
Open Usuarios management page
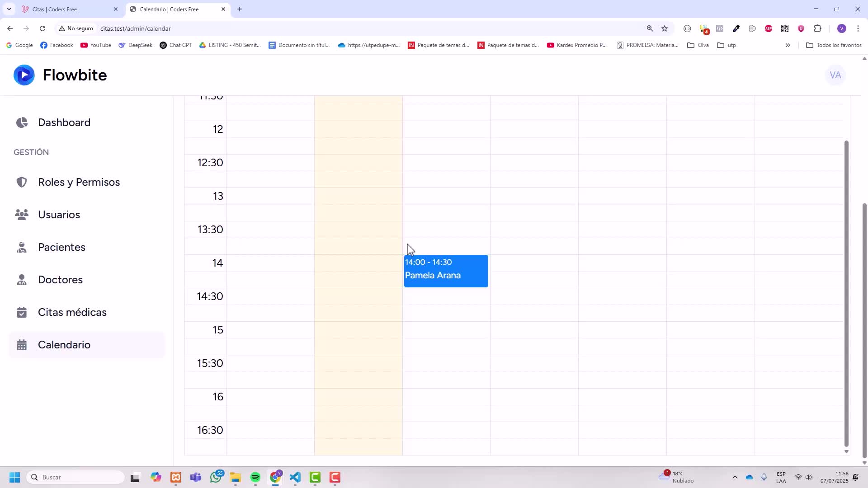coord(59,215)
